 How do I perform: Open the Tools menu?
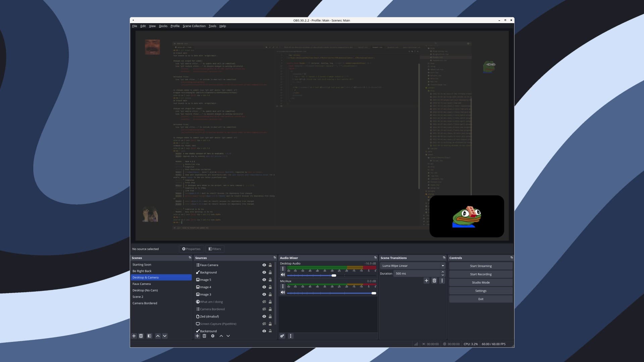point(212,26)
